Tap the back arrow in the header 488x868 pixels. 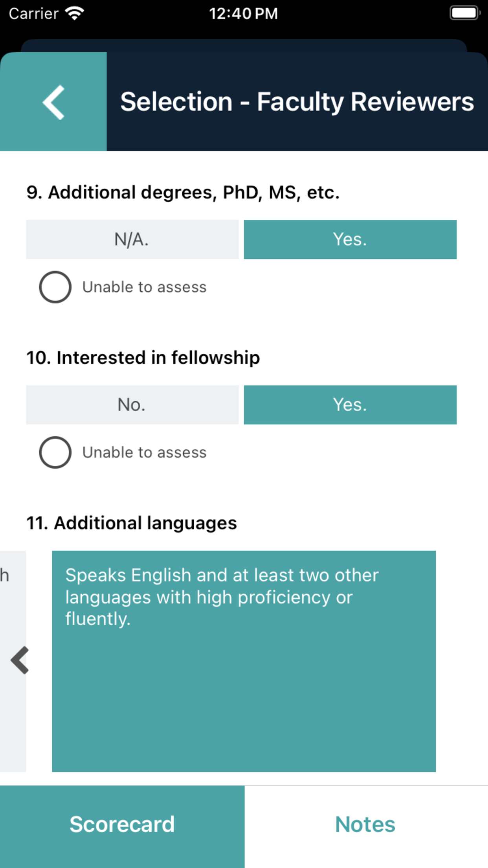pyautogui.click(x=53, y=102)
